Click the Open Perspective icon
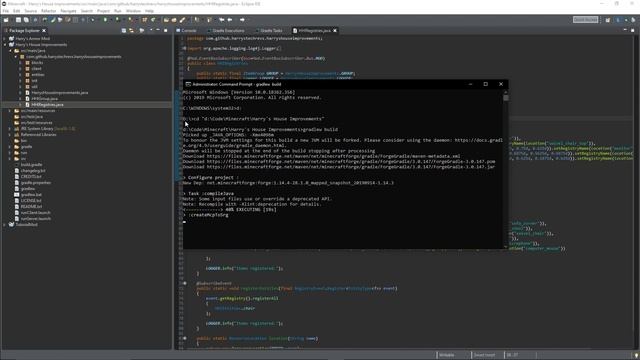 tap(608, 20)
